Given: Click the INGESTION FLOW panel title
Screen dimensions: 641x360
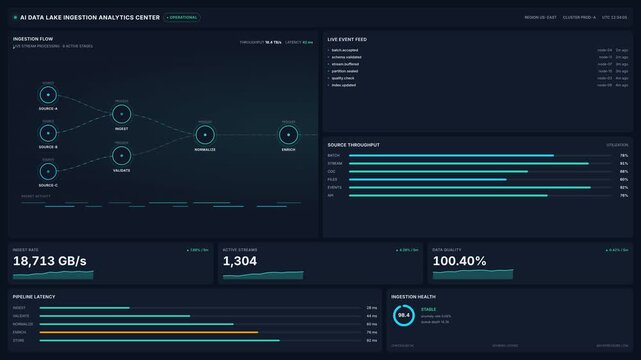Looking at the screenshot, I should click(x=33, y=39).
